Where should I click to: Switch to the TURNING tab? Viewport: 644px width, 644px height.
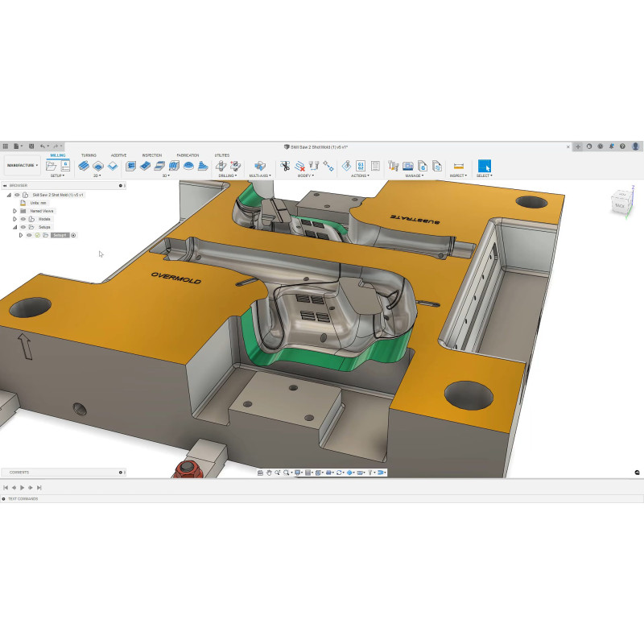point(89,155)
